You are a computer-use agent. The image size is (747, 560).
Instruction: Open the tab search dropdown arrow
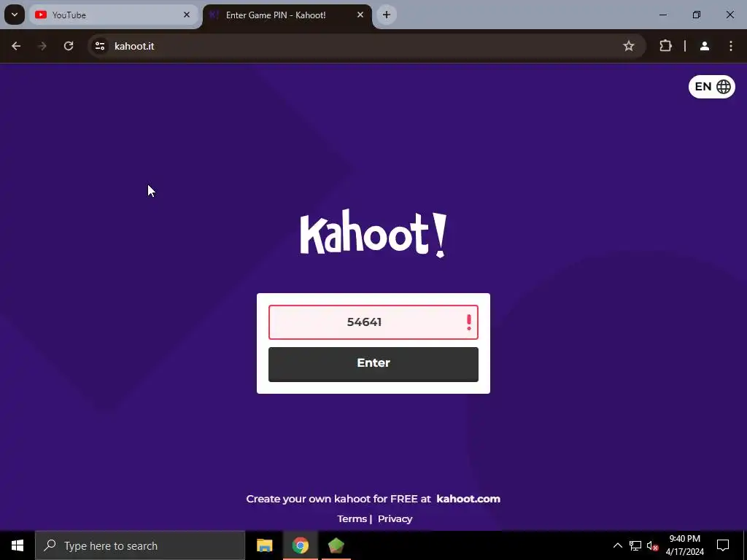pyautogui.click(x=15, y=15)
